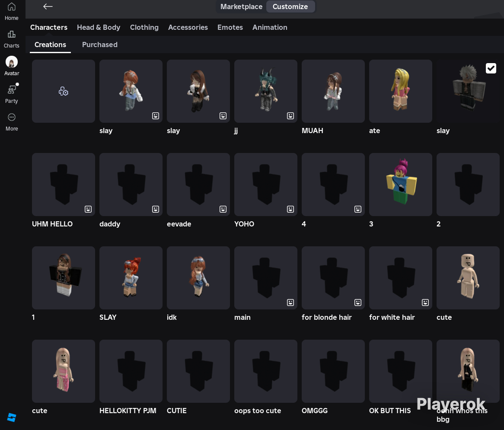Click the daddy name label
This screenshot has height=430, width=504.
(110, 224)
